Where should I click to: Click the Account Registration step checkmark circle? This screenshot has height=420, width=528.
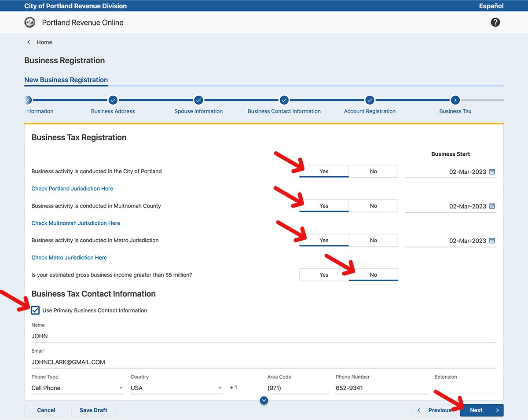pos(370,100)
